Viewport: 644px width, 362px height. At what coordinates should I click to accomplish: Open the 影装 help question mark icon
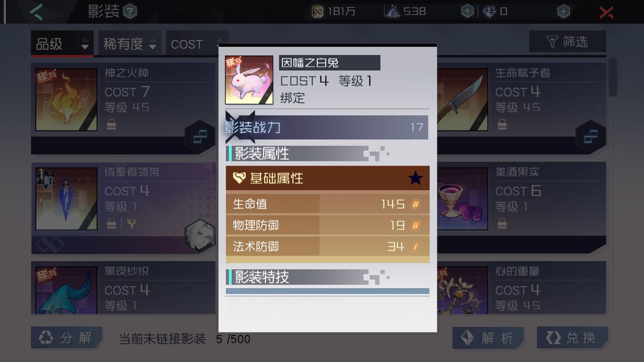click(x=129, y=11)
